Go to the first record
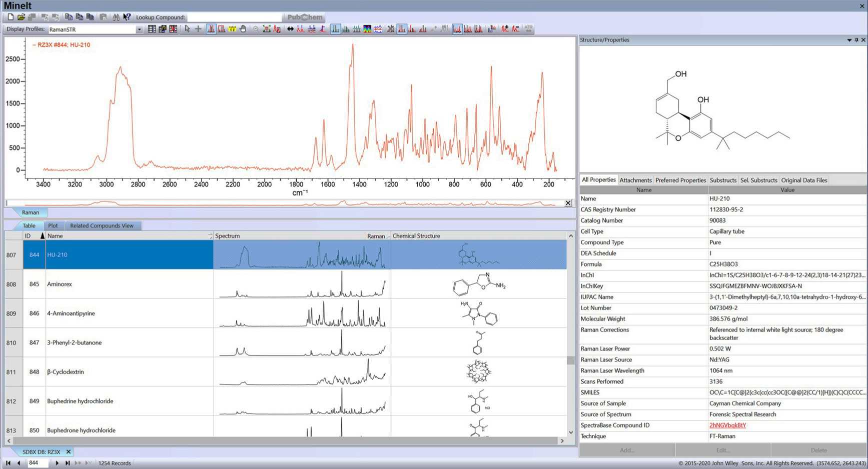 pyautogui.click(x=8, y=463)
